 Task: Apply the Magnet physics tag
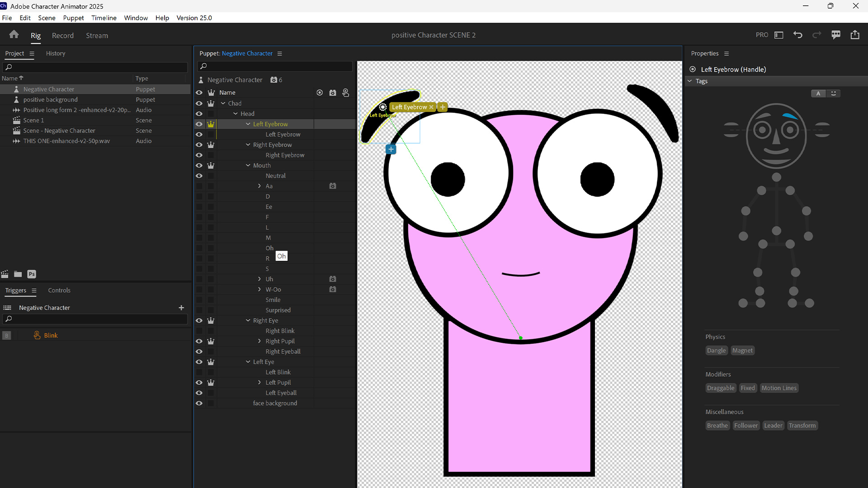tap(742, 351)
